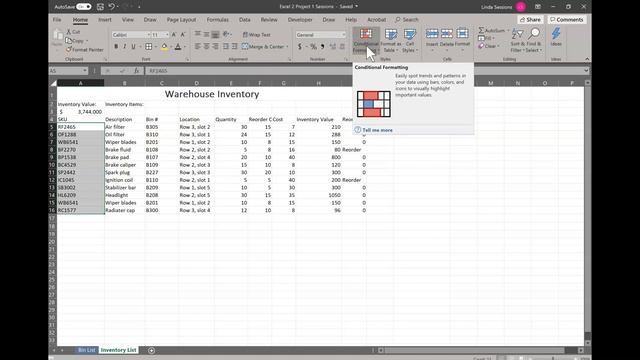Click cell containing Warehouse Inventory title
640x360 pixels.
pyautogui.click(x=212, y=94)
